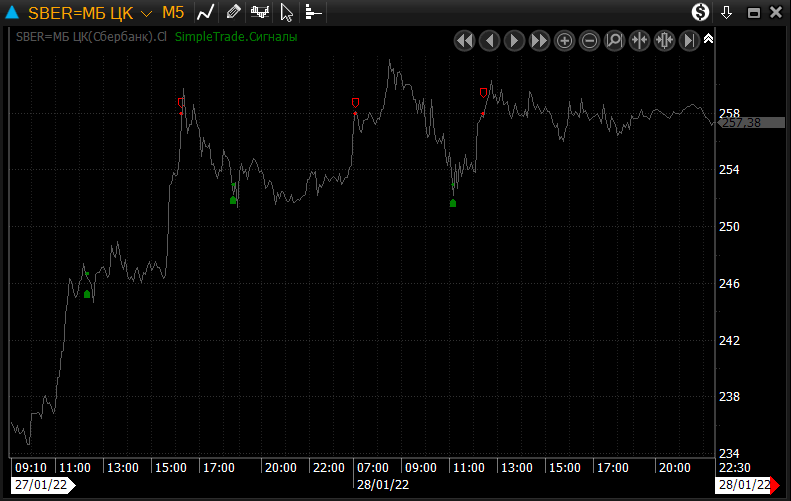Open the indicators toolbar icon

[x=260, y=13]
